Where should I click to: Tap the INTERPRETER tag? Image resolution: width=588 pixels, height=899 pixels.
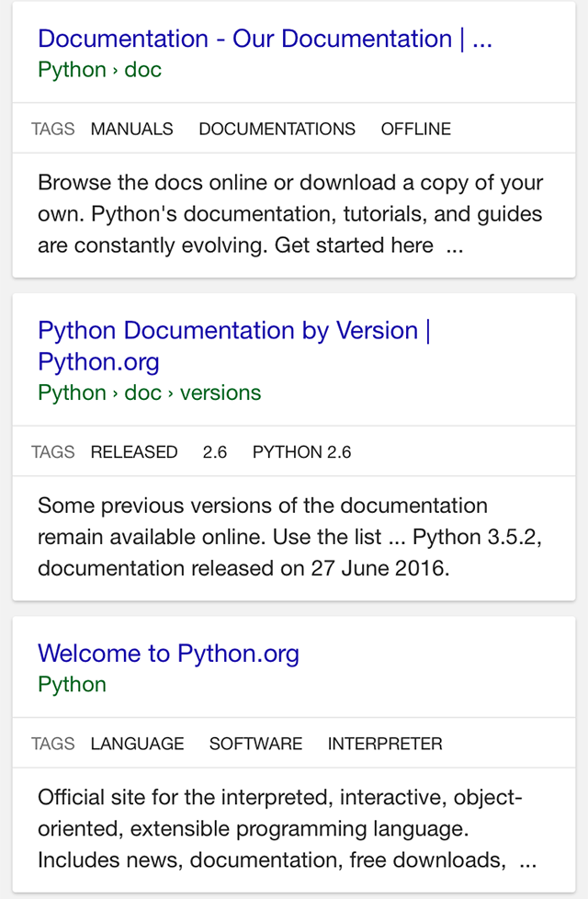tap(384, 744)
